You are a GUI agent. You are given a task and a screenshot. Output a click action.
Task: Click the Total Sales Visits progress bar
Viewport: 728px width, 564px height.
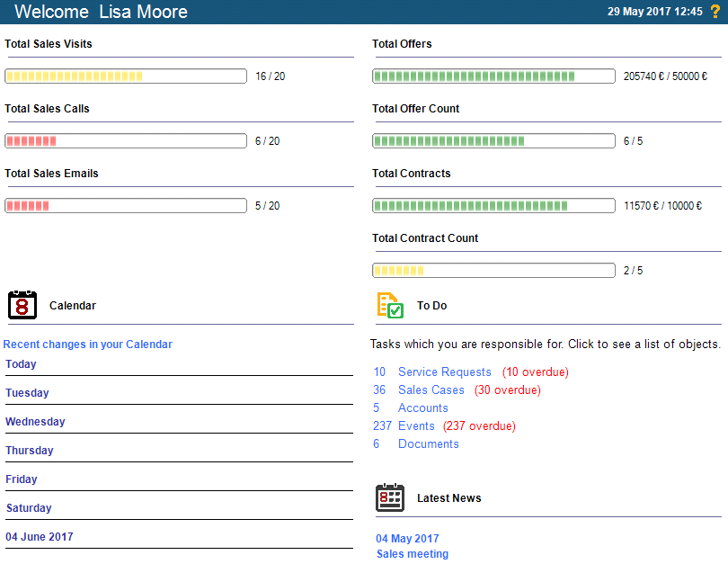[x=126, y=76]
